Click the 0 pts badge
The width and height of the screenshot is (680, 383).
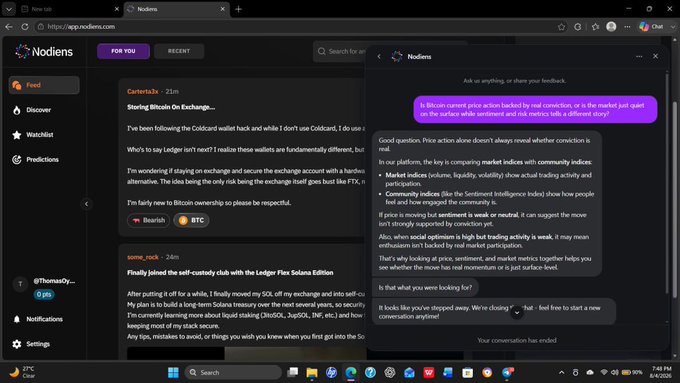click(x=44, y=295)
